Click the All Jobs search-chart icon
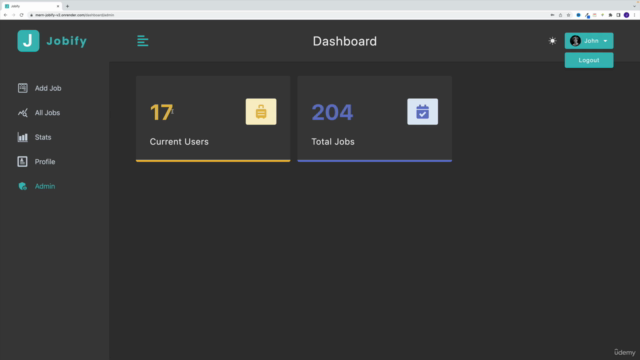Screen dimensions: 640x360 click(22, 113)
